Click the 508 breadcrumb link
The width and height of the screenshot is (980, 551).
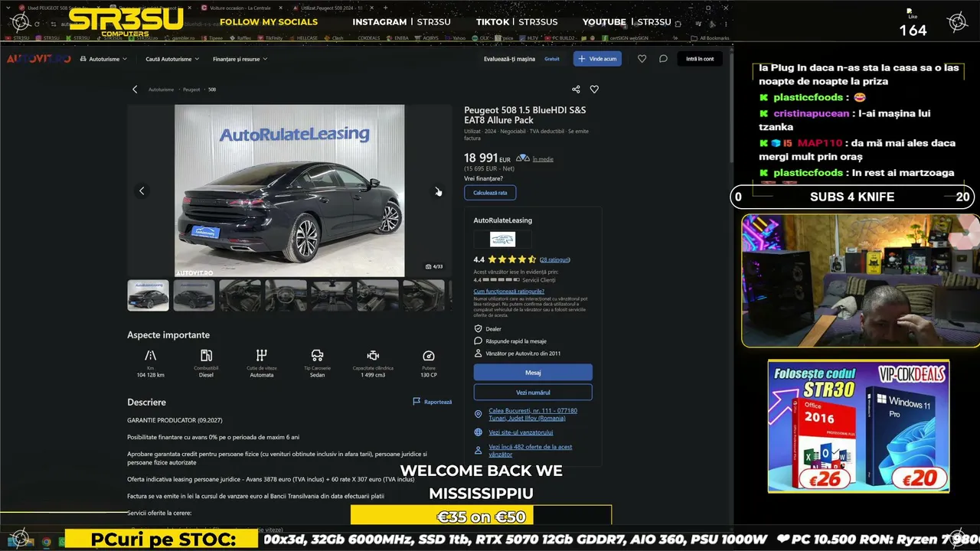212,90
